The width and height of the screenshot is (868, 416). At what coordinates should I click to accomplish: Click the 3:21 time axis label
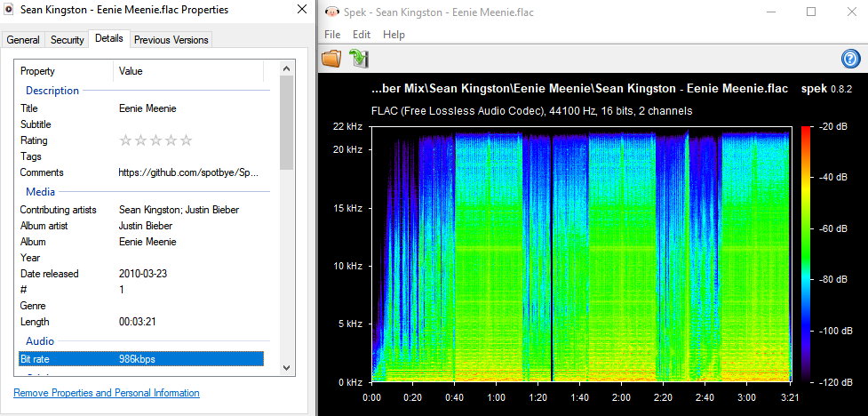pos(788,397)
